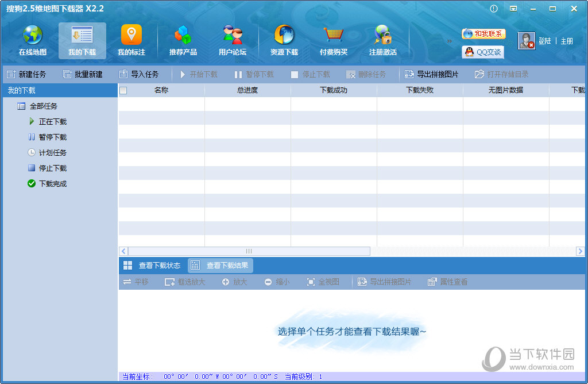The width and height of the screenshot is (588, 384).
Task: Select 暂停下载 in the sidebar tree
Action: (48, 137)
